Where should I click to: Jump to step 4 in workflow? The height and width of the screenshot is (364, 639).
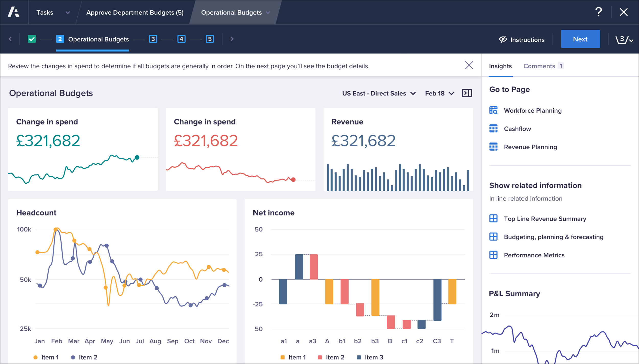click(x=181, y=39)
